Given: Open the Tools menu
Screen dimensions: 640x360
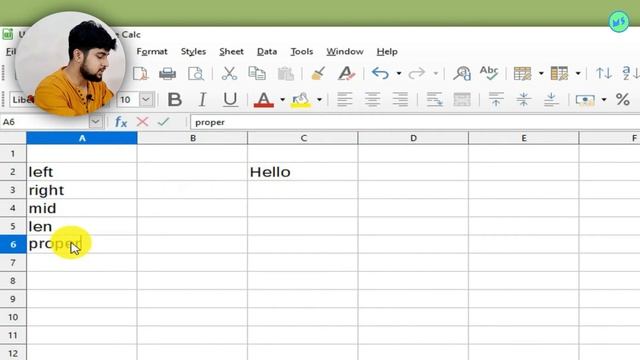Looking at the screenshot, I should [302, 52].
